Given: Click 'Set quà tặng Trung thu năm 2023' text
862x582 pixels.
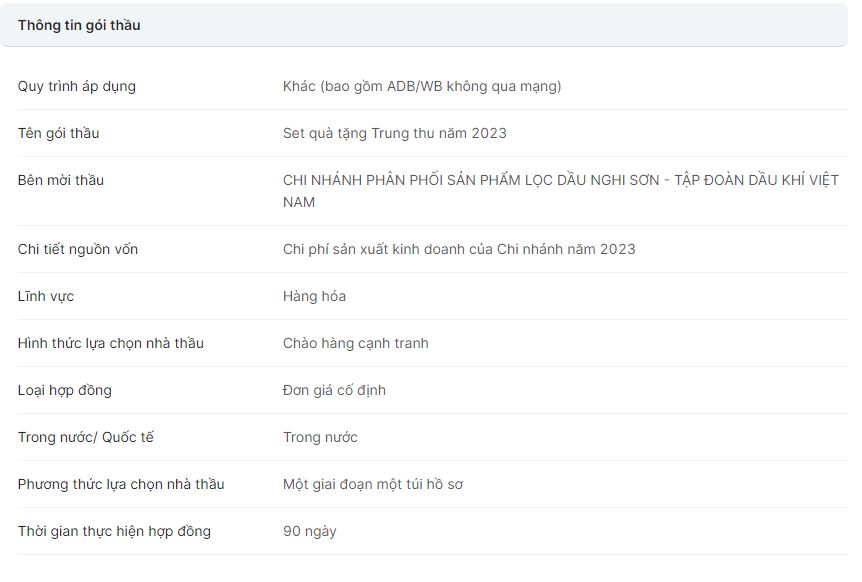Looking at the screenshot, I should 394,133.
